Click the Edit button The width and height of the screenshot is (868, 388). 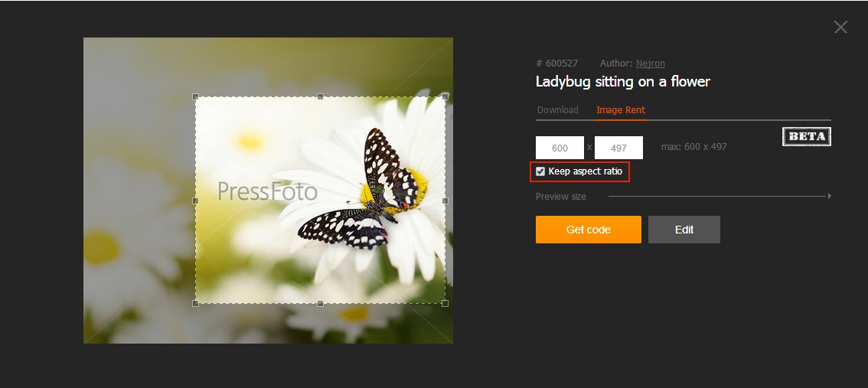pyautogui.click(x=684, y=230)
